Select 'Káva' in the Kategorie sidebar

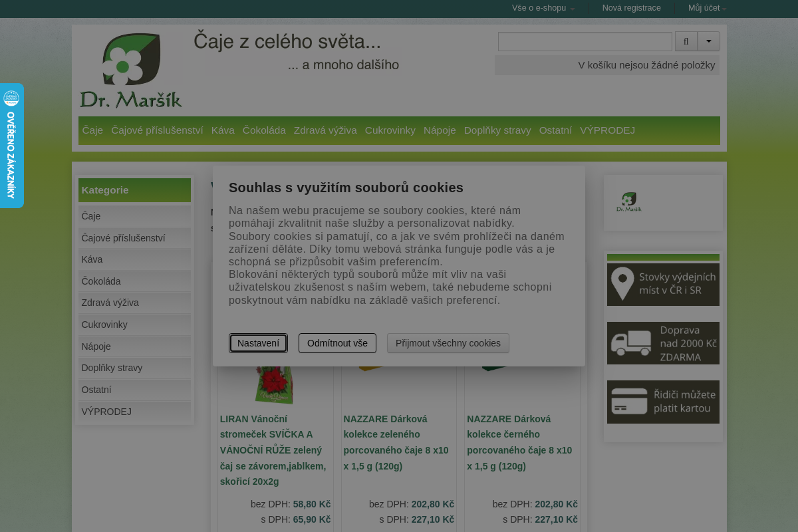point(134,259)
